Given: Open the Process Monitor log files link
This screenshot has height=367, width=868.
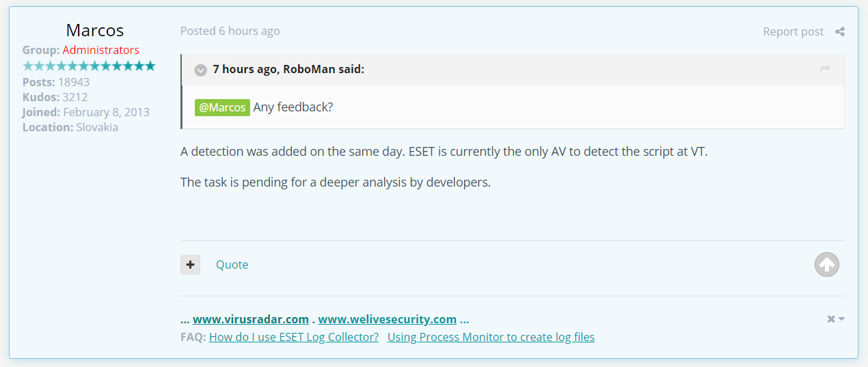Looking at the screenshot, I should pyautogui.click(x=491, y=337).
